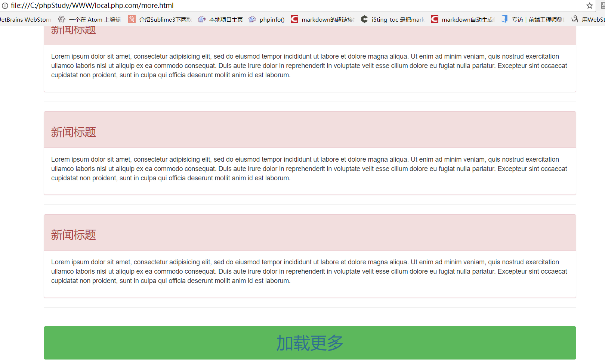Open the Atom editor bookmark icon
Image resolution: width=605 pixels, height=364 pixels.
pyautogui.click(x=62, y=19)
